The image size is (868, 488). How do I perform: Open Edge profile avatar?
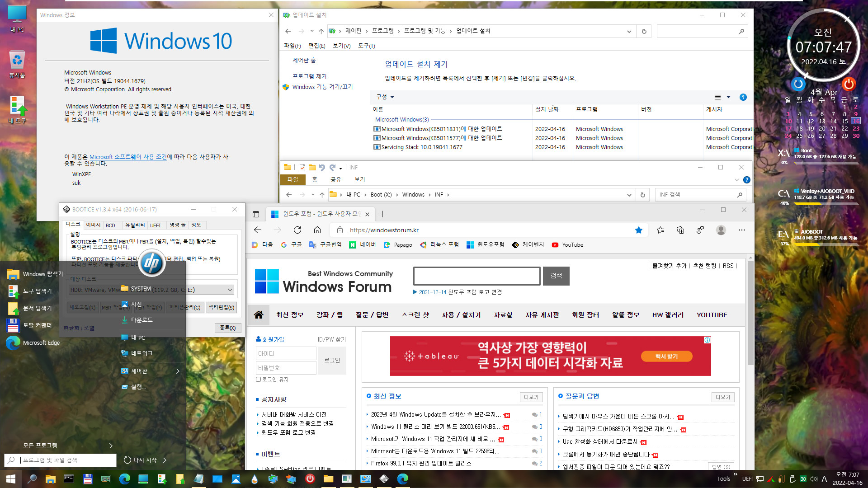coord(721,230)
